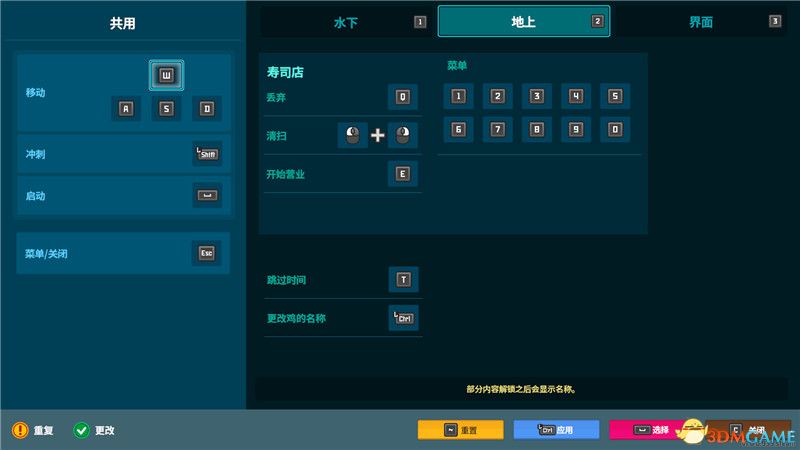Click the Esc key icon for 菜单/关闭

pyautogui.click(x=207, y=253)
